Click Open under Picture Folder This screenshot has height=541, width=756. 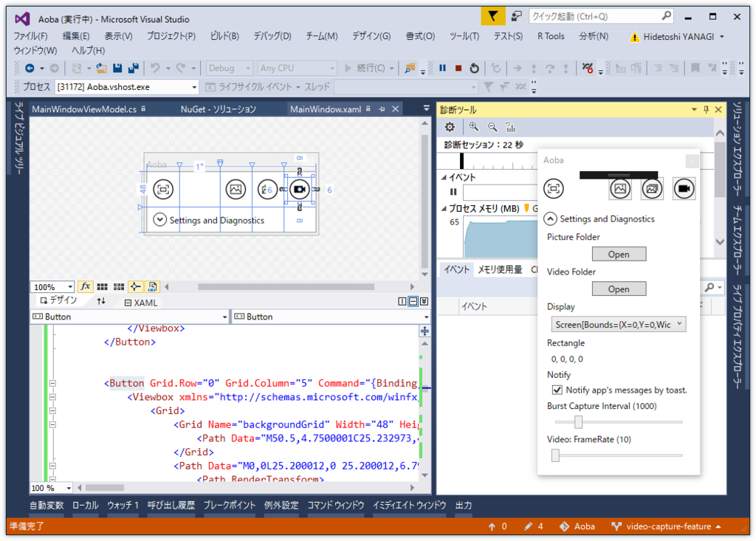coord(619,254)
